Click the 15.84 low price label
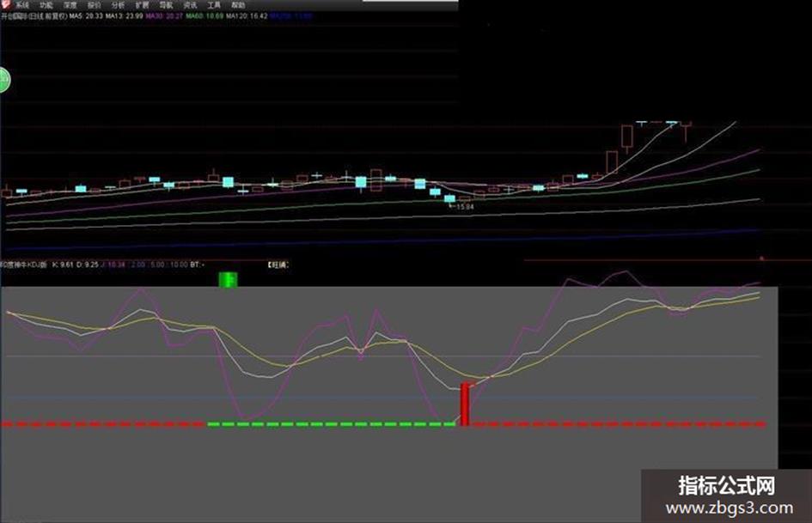Viewport: 812px width, 523px height. point(465,207)
